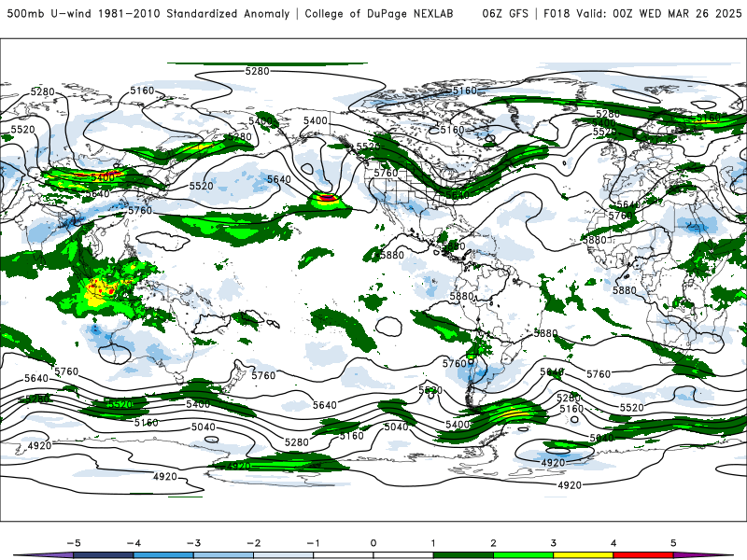Image resolution: width=747 pixels, height=560 pixels.
Task: Click the '06Z GFS' model run label
Action: [x=505, y=13]
